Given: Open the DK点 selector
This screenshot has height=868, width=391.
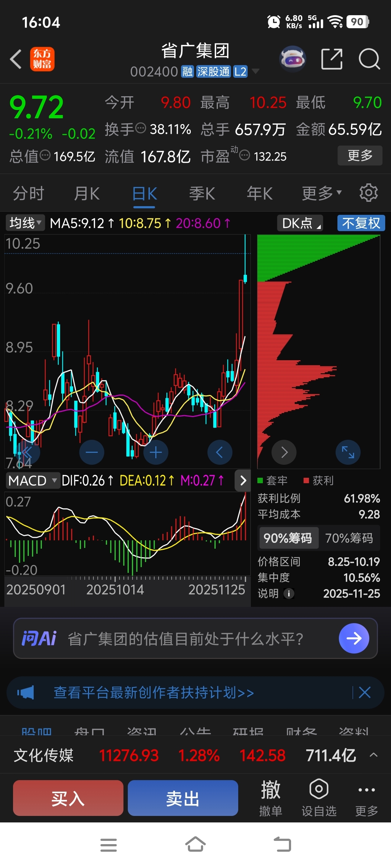Looking at the screenshot, I should pos(300,223).
